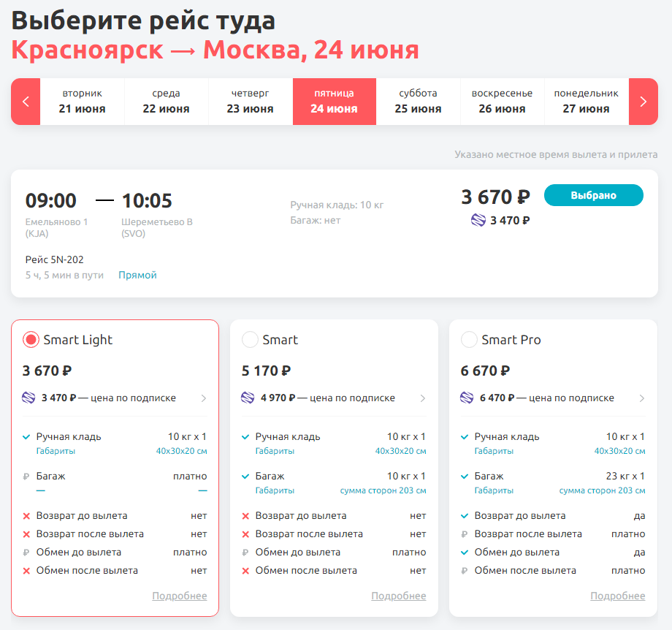This screenshot has width=672, height=630.
Task: Click subscription logo under the 3 670 ₽ flight price
Action: pyautogui.click(x=478, y=220)
